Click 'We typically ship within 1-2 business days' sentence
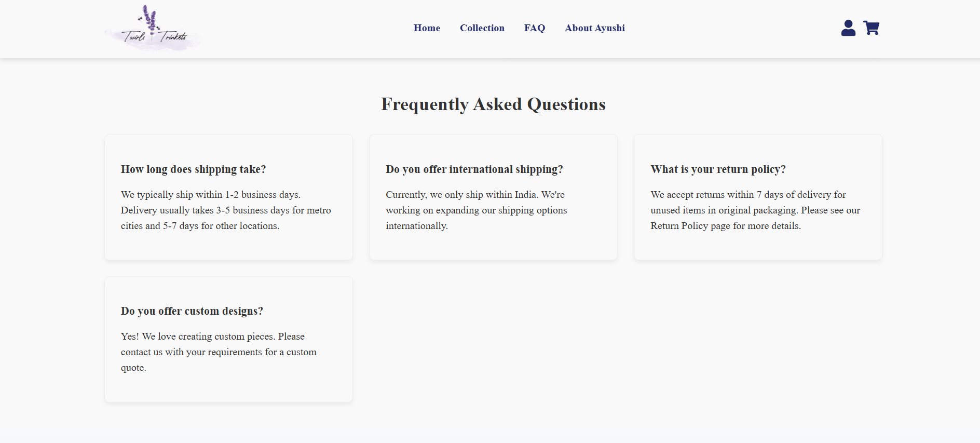The height and width of the screenshot is (443, 980). coord(210,195)
